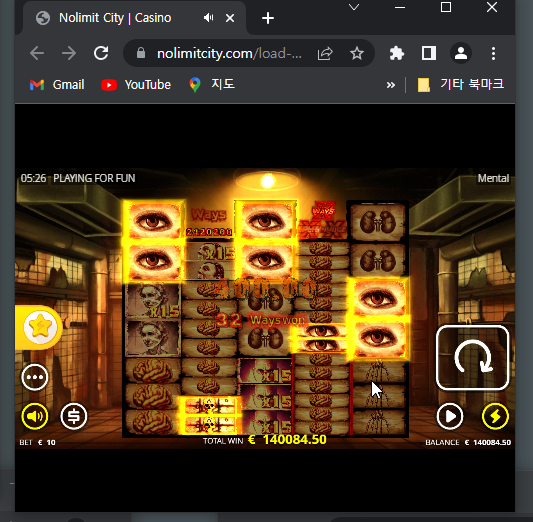Bookmark this page with the star icon
This screenshot has width=533, height=522.
tap(357, 53)
